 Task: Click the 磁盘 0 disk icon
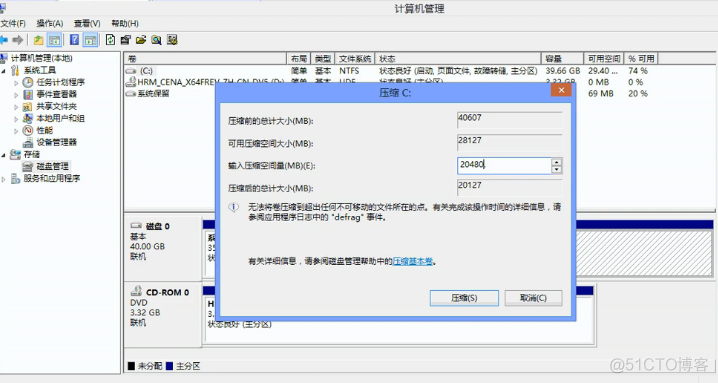(136, 226)
